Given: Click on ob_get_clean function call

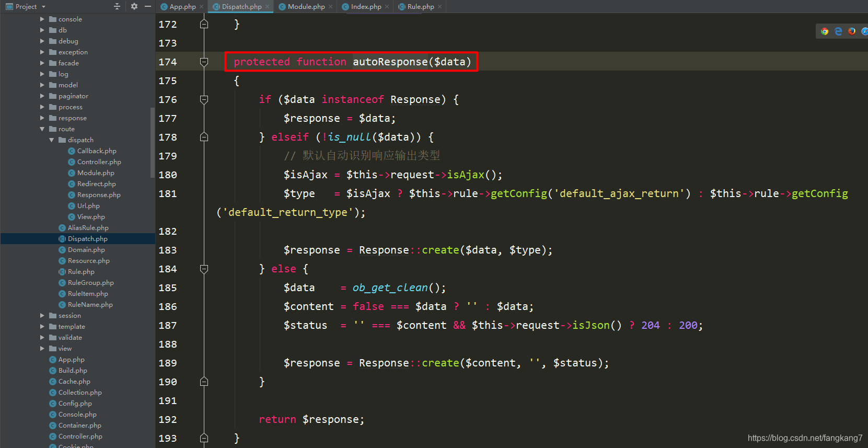Looking at the screenshot, I should click(x=390, y=288).
